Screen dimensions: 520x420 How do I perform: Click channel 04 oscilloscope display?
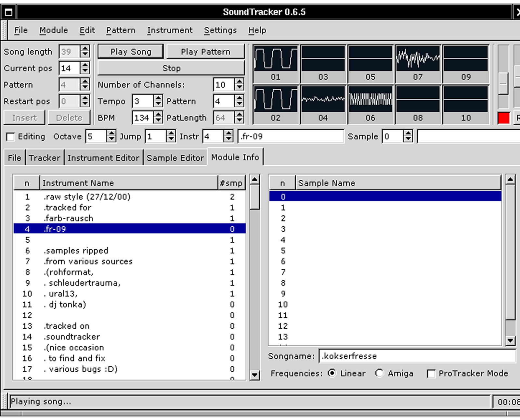(x=323, y=99)
